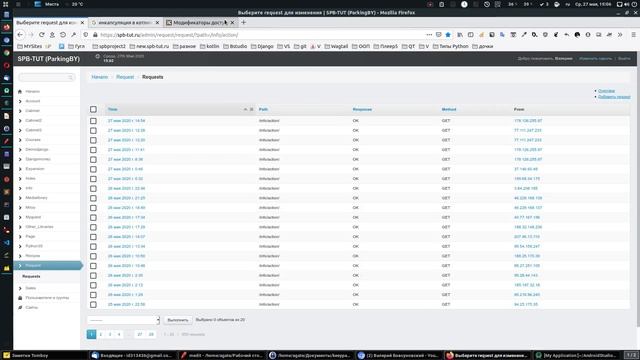This screenshot has width=640, height=360.
Task: Open Firefox hamburger menu
Action: coord(633,35)
